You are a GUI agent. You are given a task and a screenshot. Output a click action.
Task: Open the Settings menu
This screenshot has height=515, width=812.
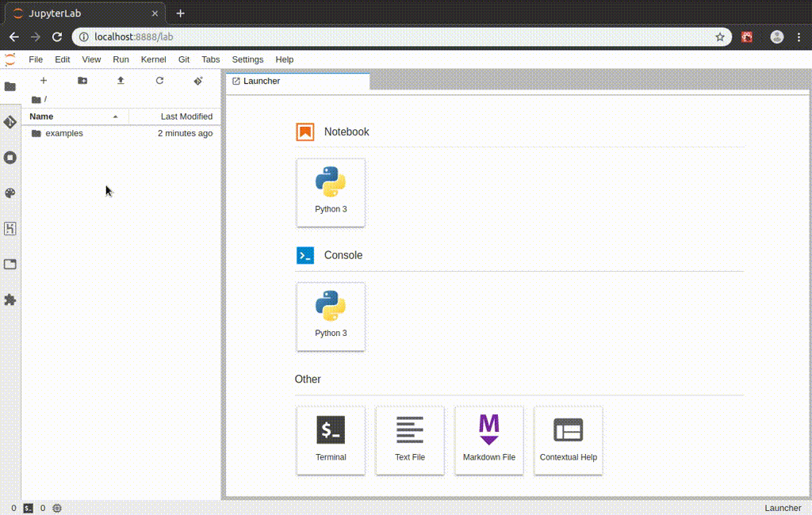click(247, 59)
